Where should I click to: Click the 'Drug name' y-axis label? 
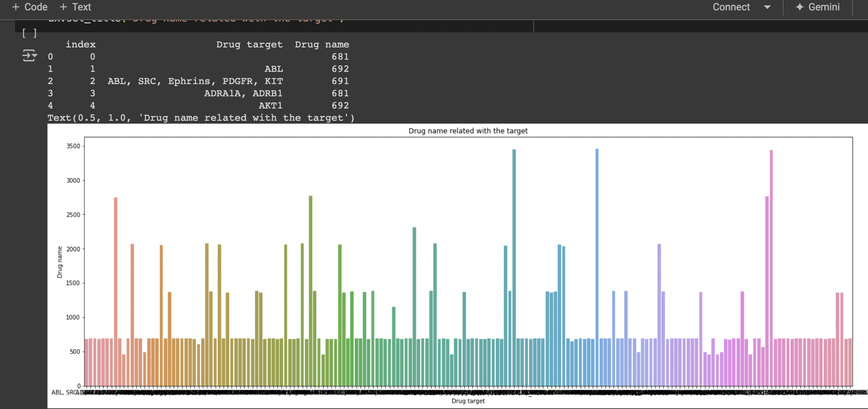(x=60, y=262)
